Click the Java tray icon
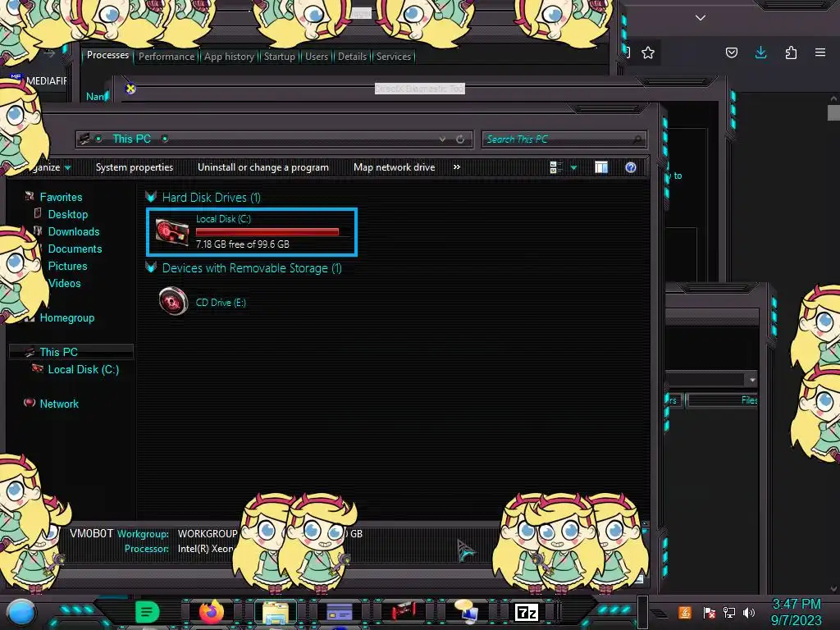The width and height of the screenshot is (840, 630). coord(685,612)
